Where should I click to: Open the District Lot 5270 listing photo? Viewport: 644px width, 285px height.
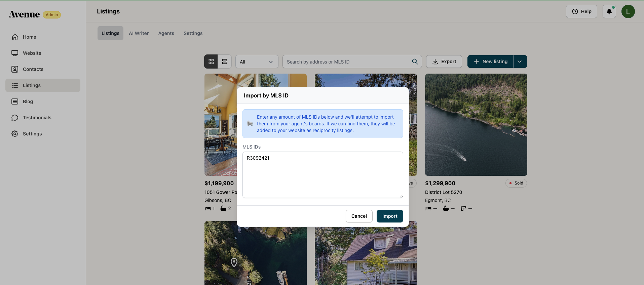click(476, 125)
